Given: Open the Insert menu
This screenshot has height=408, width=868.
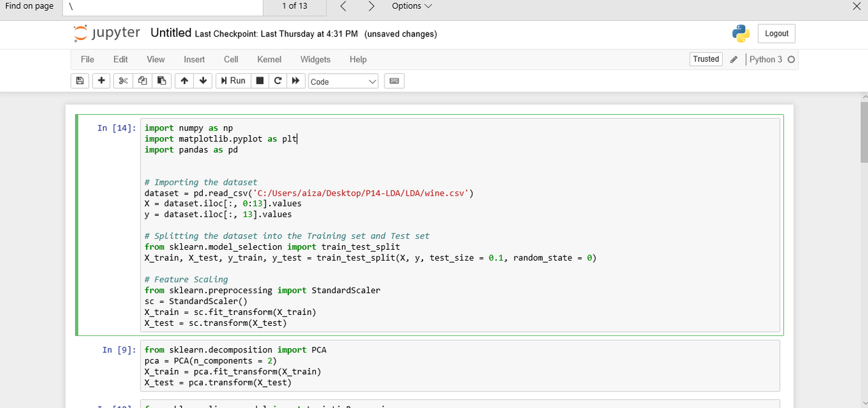Looking at the screenshot, I should point(195,60).
